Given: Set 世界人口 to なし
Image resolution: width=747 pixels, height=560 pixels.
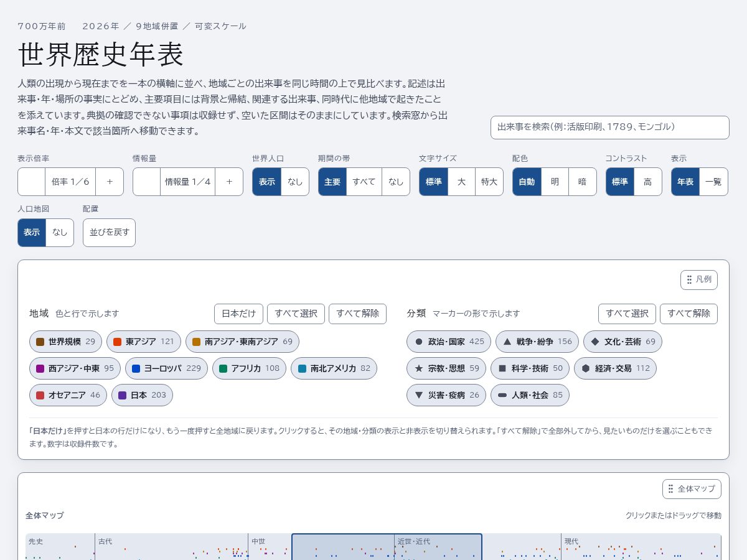Looking at the screenshot, I should (x=295, y=182).
